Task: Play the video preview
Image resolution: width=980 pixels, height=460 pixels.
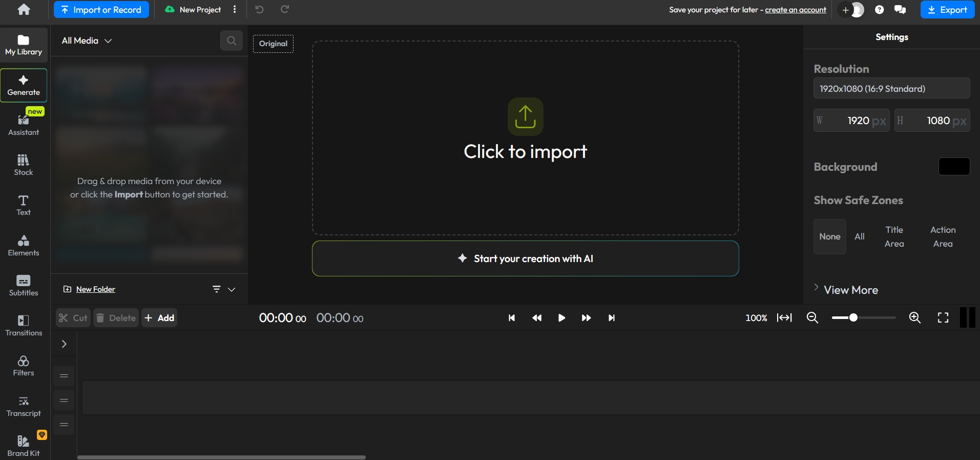Action: [561, 318]
